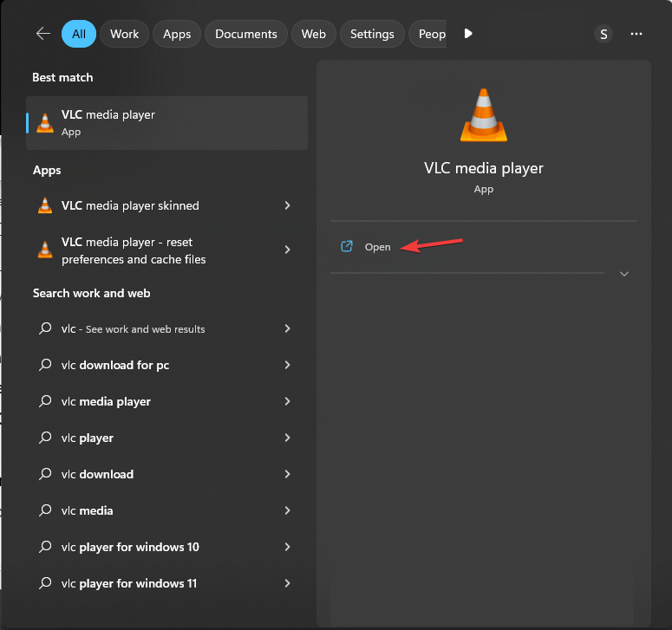Select 'vlc player for windows 10' suggestion
672x630 pixels.
coord(166,547)
